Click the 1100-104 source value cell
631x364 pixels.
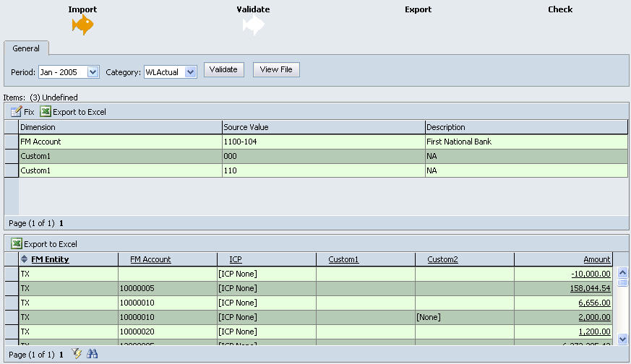324,142
